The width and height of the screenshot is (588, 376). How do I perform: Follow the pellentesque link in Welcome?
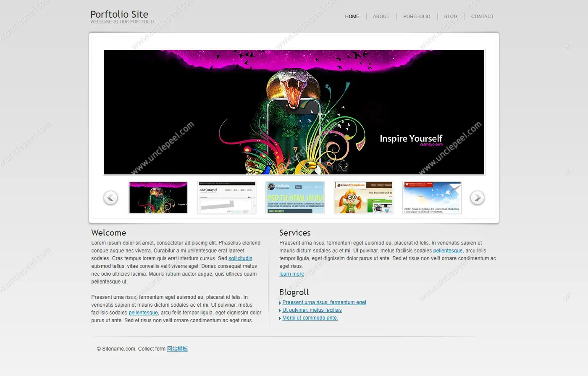click(143, 313)
